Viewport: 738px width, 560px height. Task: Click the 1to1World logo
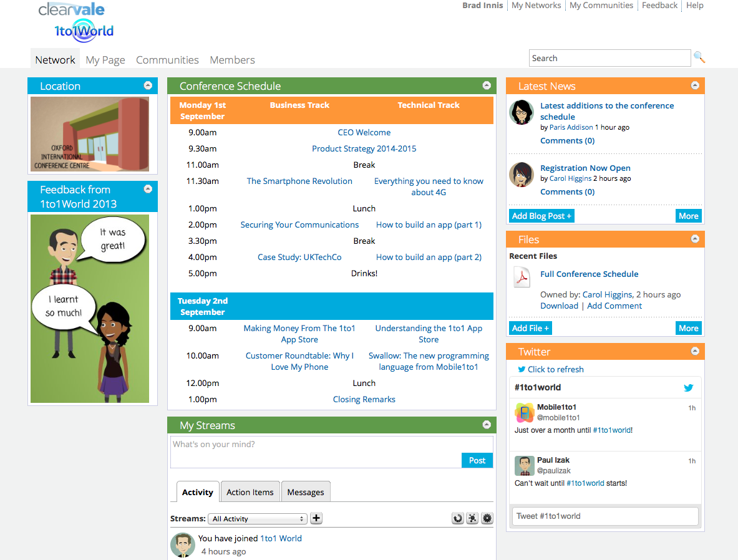tap(84, 31)
